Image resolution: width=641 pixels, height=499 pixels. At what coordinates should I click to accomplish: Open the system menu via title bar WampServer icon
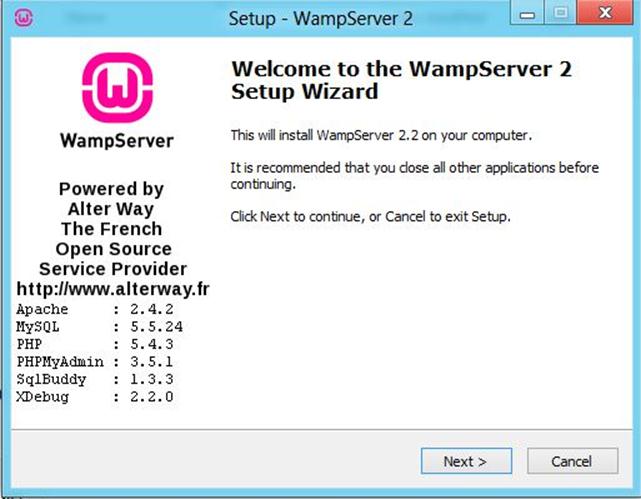(24, 18)
